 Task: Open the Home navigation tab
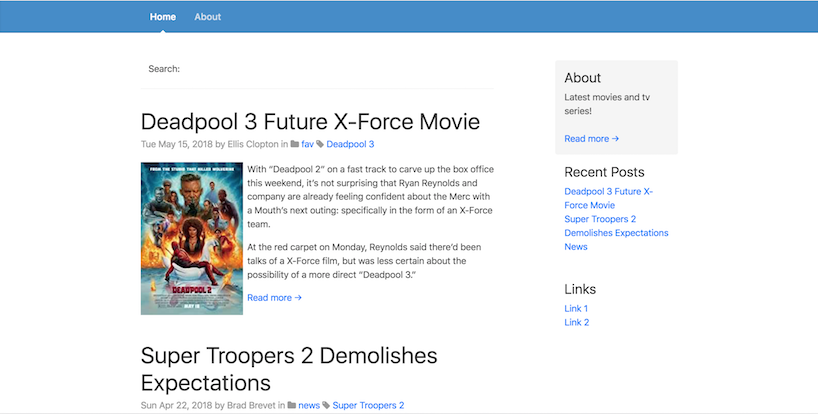(163, 17)
